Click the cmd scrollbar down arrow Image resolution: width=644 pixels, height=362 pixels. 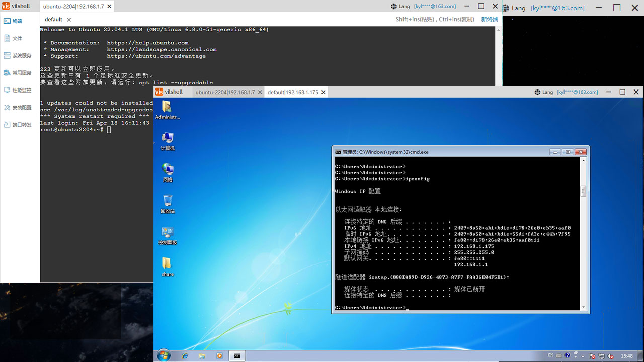[584, 307]
